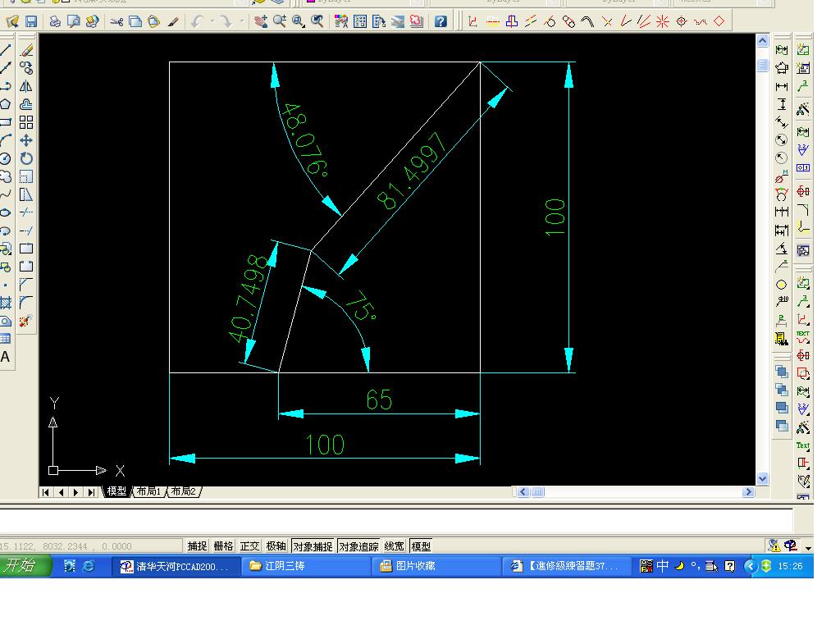The image size is (840, 630).
Task: Select the Mirror tool
Action: (26, 86)
